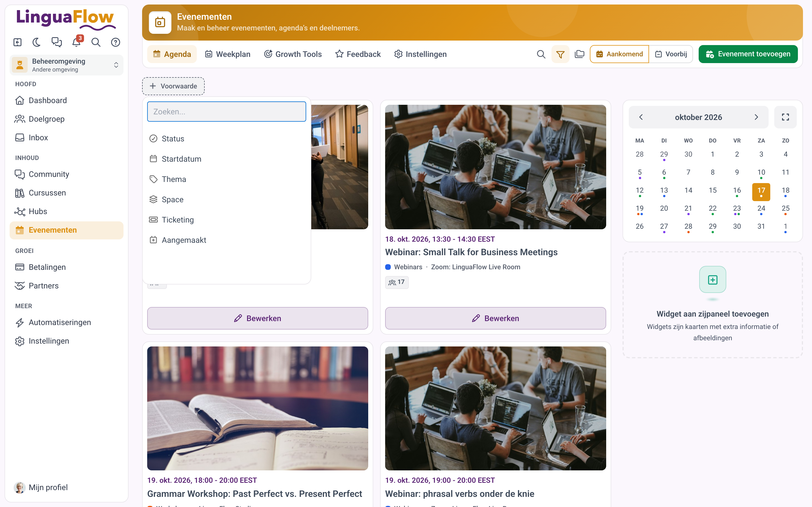Click the filter funnel icon
Viewport: 812px width, 507px height.
pos(560,54)
